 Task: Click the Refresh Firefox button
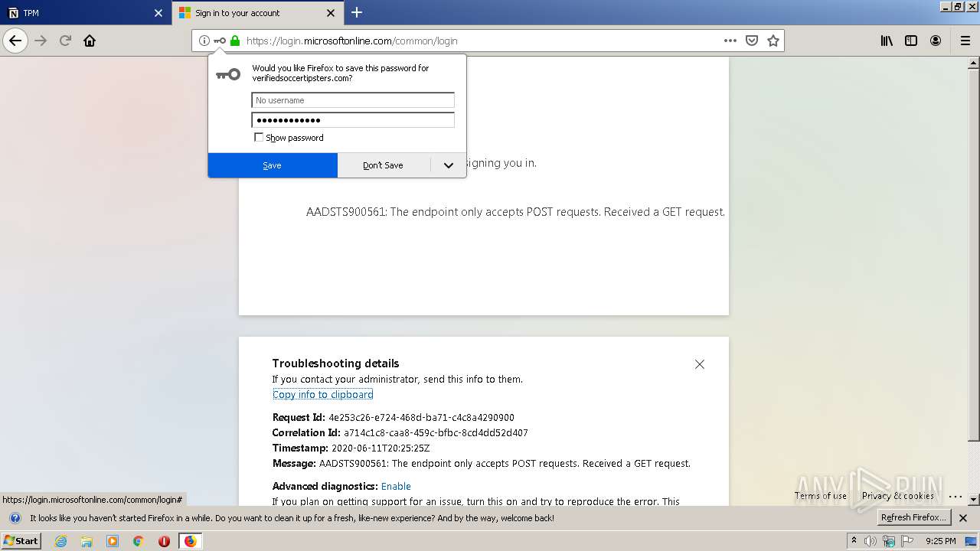click(913, 518)
